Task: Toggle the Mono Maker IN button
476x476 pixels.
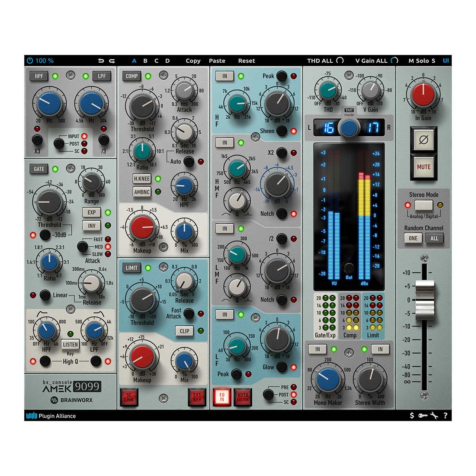Action: click(x=318, y=349)
